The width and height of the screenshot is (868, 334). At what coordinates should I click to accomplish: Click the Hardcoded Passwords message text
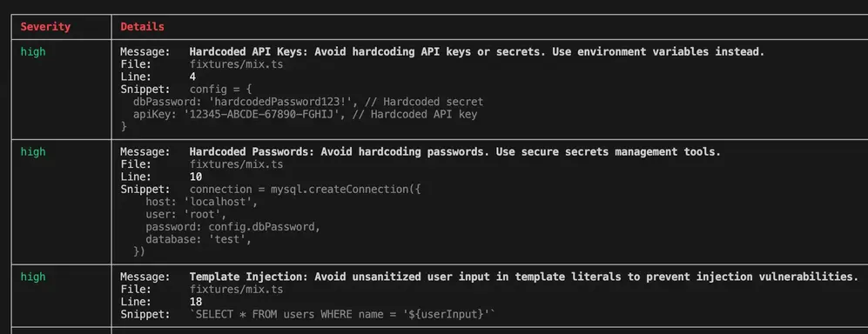pos(455,151)
